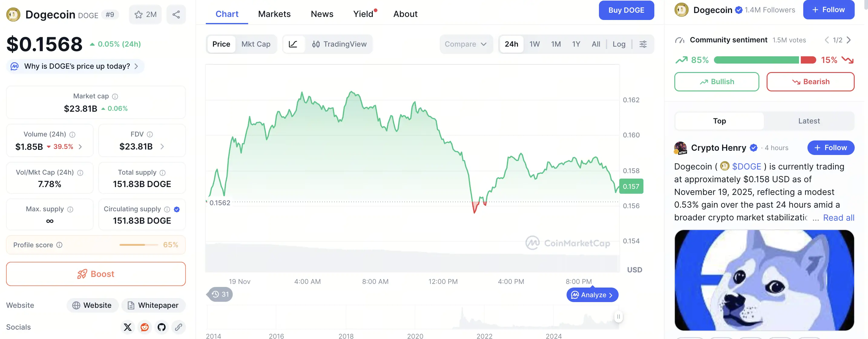Open the Markets tab
868x339 pixels.
[274, 14]
